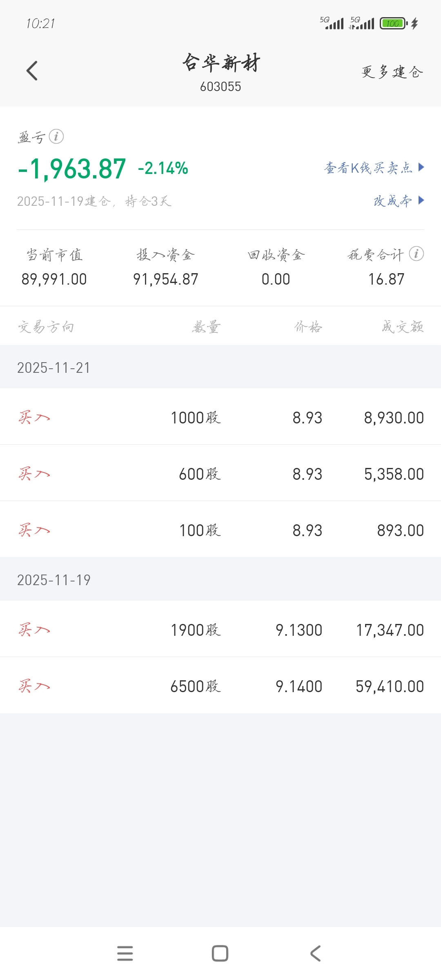Open 更多建仓 in the top right
This screenshot has height=980, width=441.
click(392, 72)
